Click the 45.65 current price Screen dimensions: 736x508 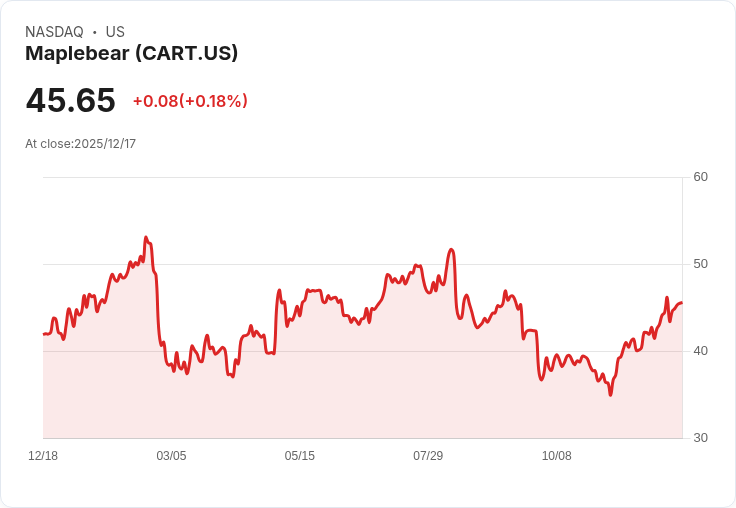(70, 101)
